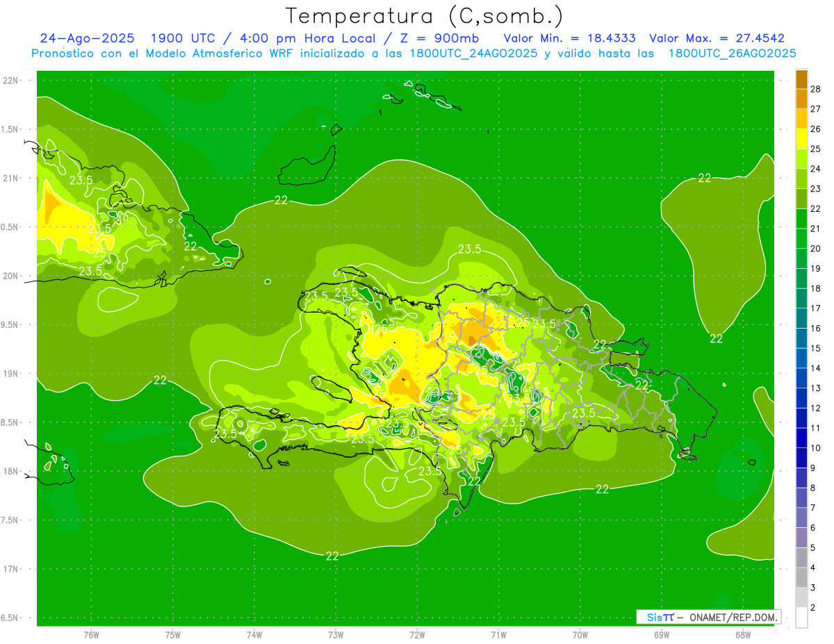Click legend swatch between 27 and 28
834x644 pixels.
click(801, 99)
